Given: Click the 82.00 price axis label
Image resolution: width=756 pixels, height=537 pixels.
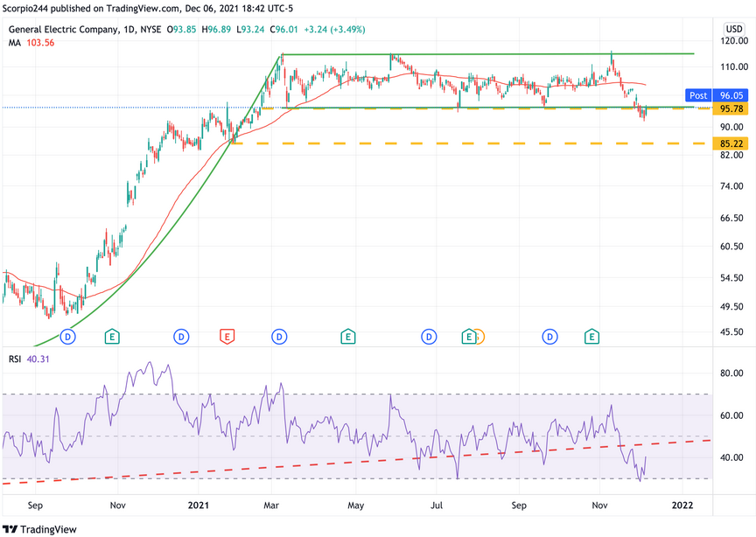Looking at the screenshot, I should [x=731, y=155].
